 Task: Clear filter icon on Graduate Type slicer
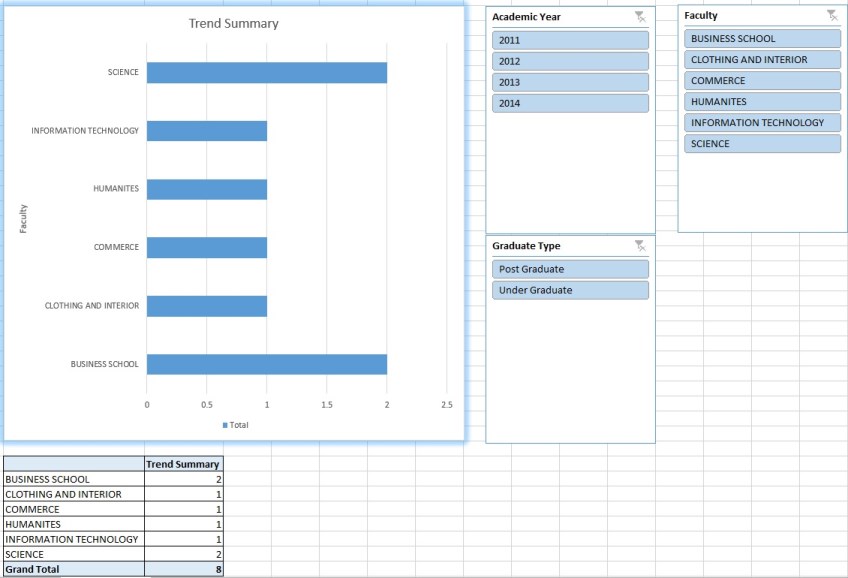640,246
